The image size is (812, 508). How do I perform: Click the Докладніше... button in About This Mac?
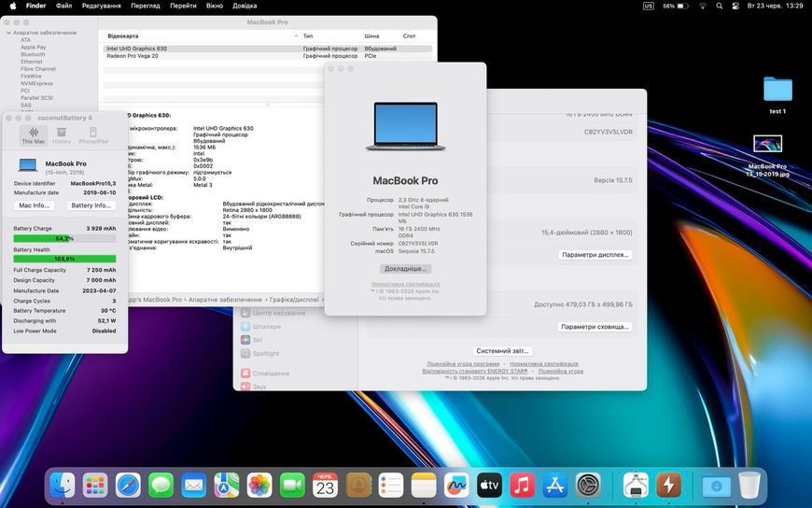405,269
